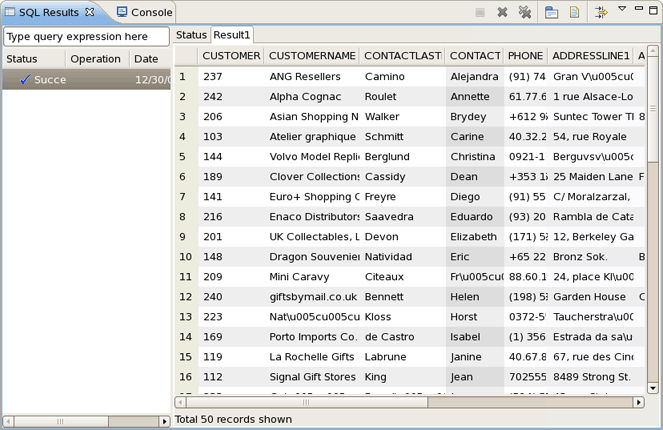Open the view menu triangle dropdown
The width and height of the screenshot is (663, 430).
622,10
